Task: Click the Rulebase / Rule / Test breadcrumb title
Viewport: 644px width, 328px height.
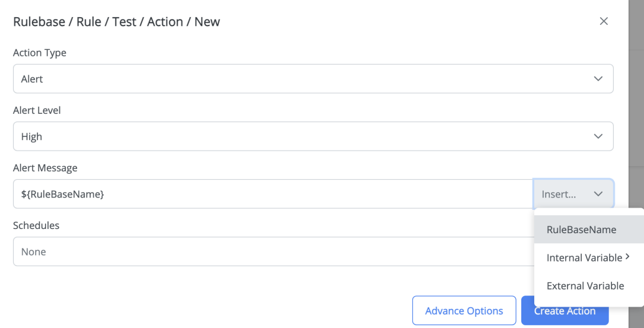Action: 116,22
